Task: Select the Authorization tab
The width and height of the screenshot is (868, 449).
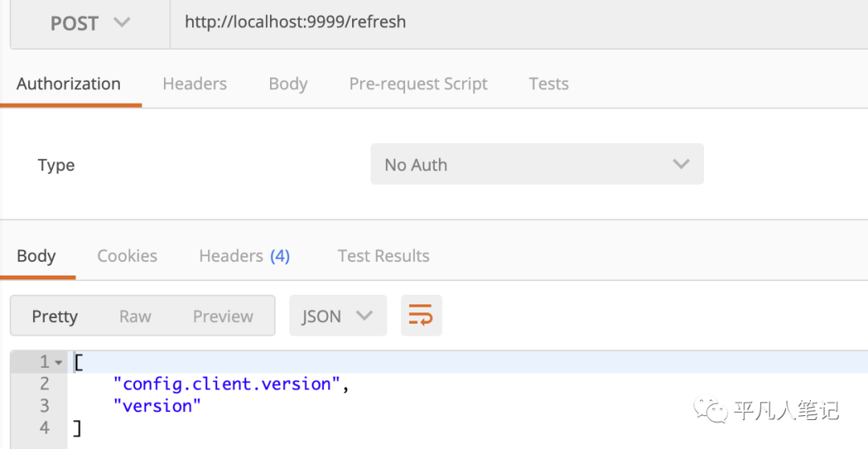Action: click(68, 84)
